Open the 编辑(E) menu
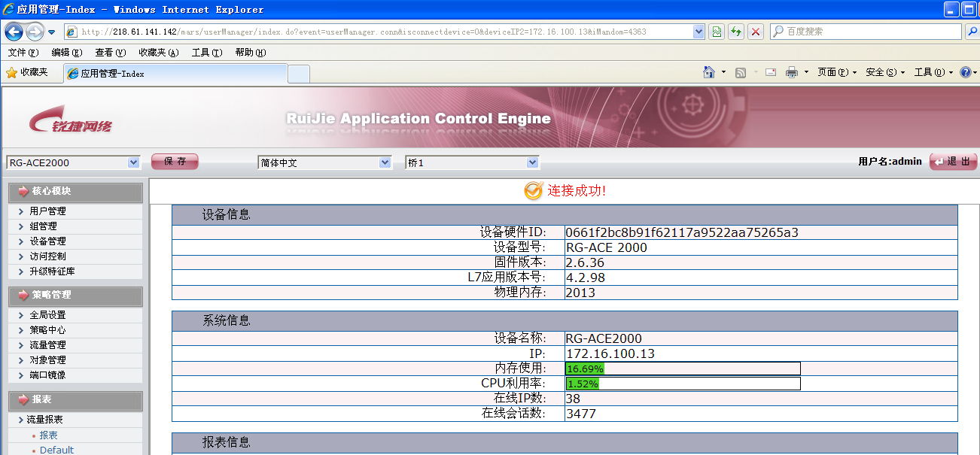 [66, 52]
